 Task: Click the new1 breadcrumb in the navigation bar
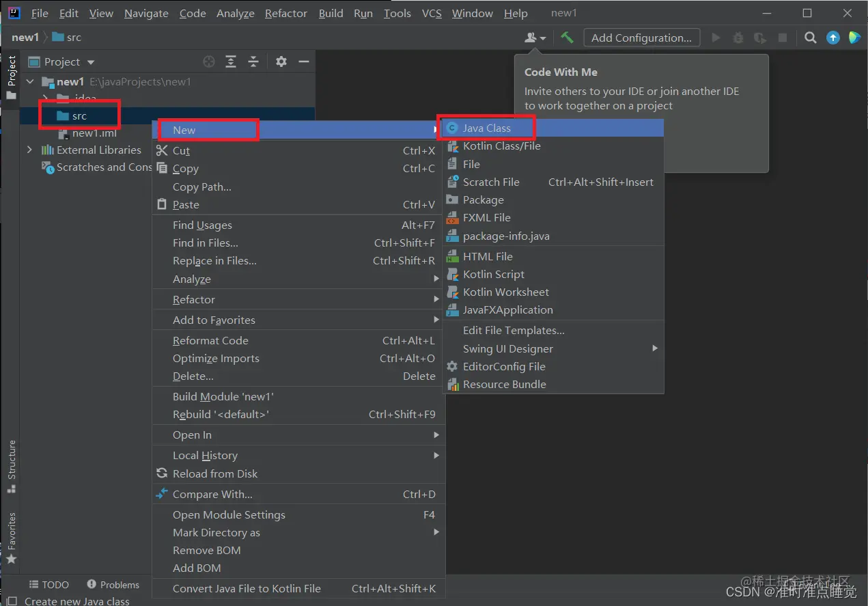(x=25, y=38)
